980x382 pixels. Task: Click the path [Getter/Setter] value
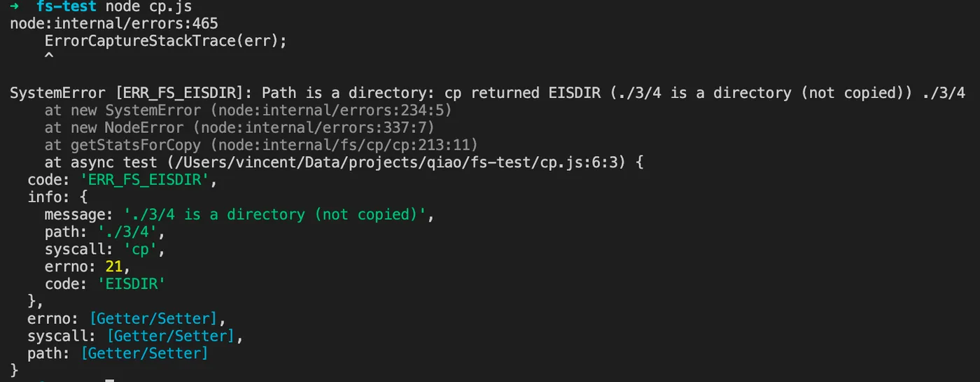click(144, 353)
